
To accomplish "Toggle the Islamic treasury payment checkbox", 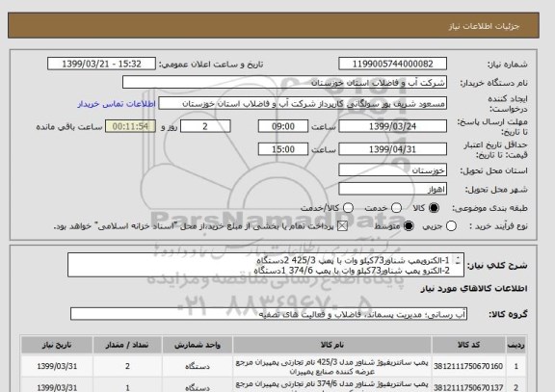I will coord(342,226).
